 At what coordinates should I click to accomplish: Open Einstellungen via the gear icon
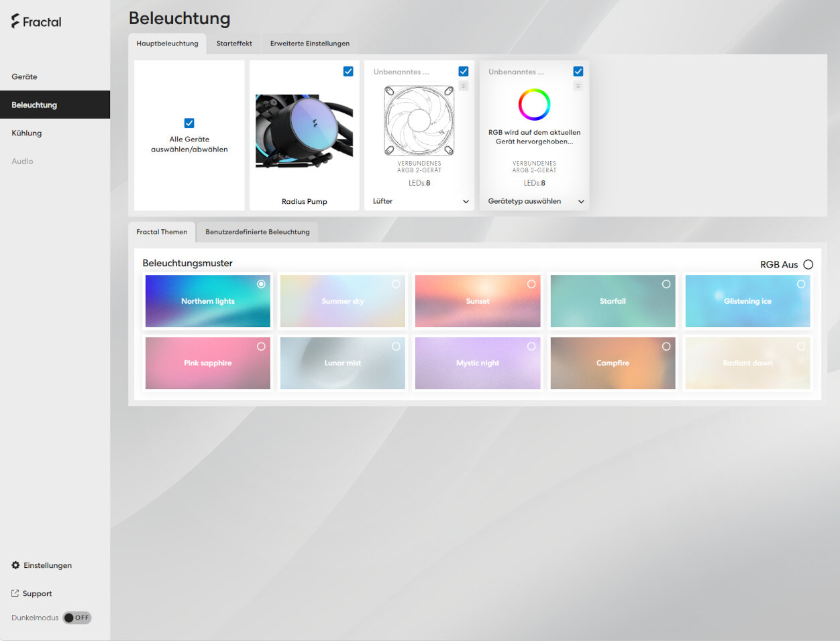pos(15,565)
